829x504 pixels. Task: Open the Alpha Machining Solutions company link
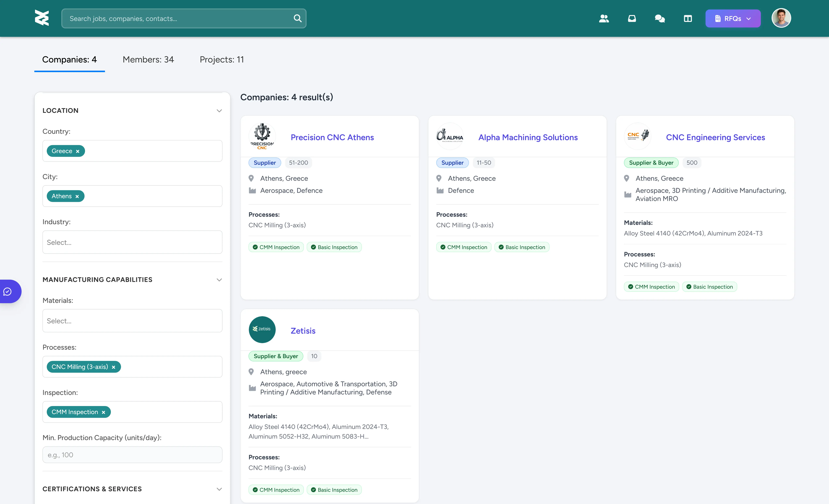[x=527, y=137]
